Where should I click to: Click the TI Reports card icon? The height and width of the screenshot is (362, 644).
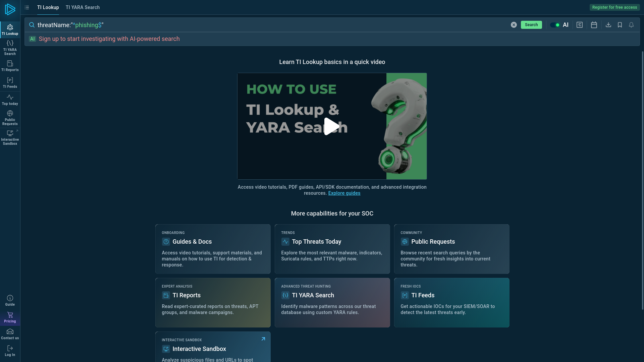point(166,295)
